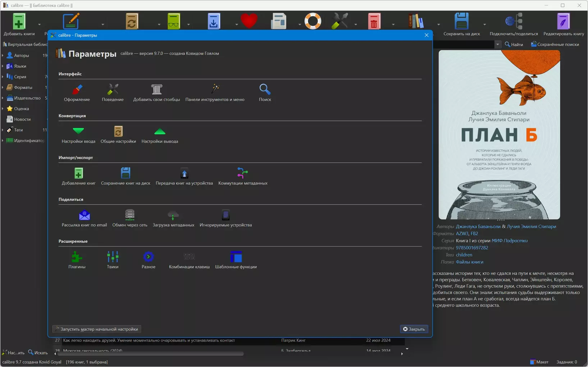Open Шаблонные функции settings

pos(236,260)
